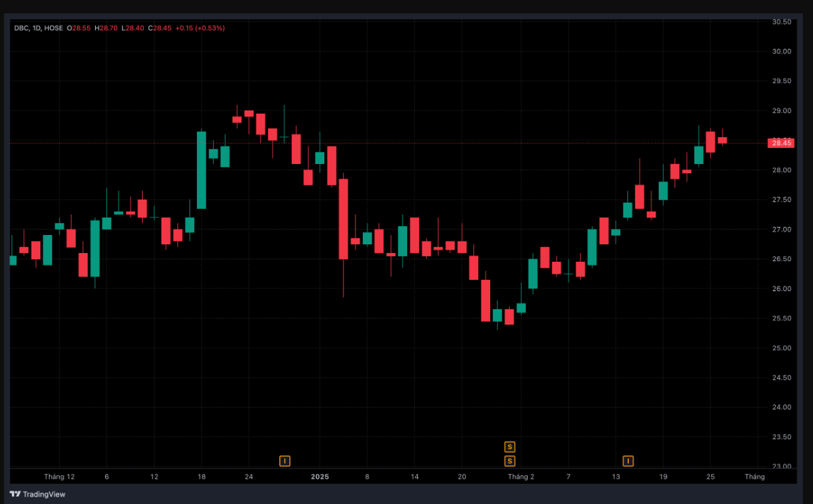Select the upper S marker of the stacked pair
The width and height of the screenshot is (813, 504).
[510, 446]
